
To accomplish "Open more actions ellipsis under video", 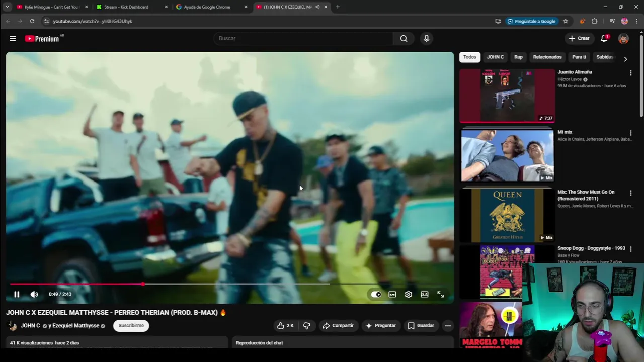I will [448, 326].
